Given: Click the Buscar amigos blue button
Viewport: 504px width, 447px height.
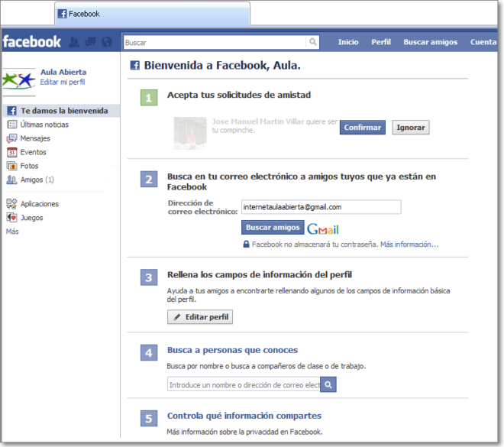Looking at the screenshot, I should click(x=273, y=228).
